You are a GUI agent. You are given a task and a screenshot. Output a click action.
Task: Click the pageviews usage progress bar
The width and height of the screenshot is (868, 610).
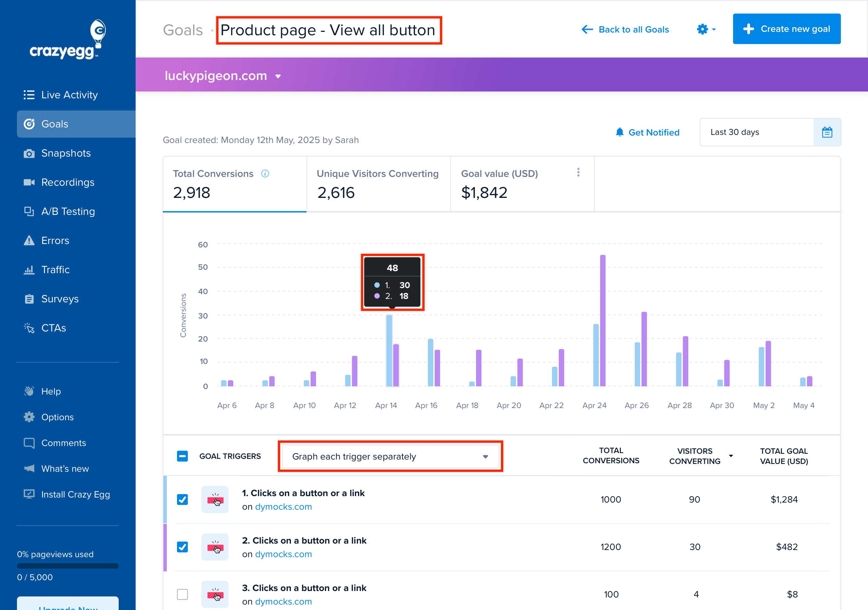[67, 566]
